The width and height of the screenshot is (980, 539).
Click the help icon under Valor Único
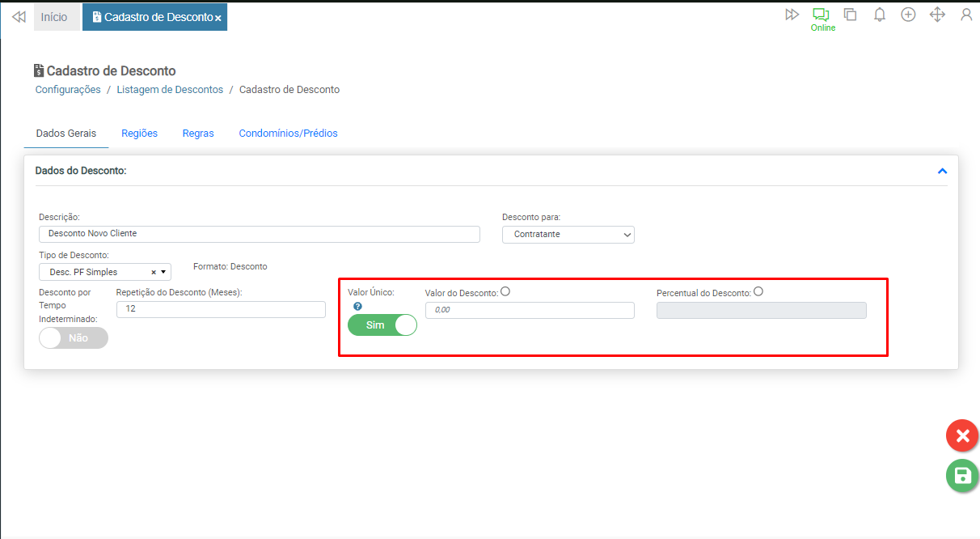[358, 307]
